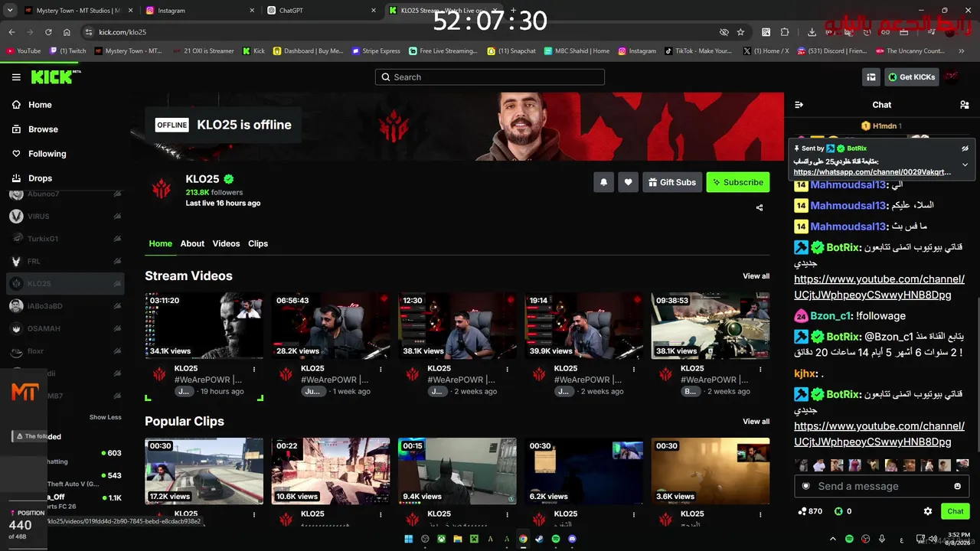Open the Browse sidebar item
This screenshot has width=980, height=551.
point(43,129)
